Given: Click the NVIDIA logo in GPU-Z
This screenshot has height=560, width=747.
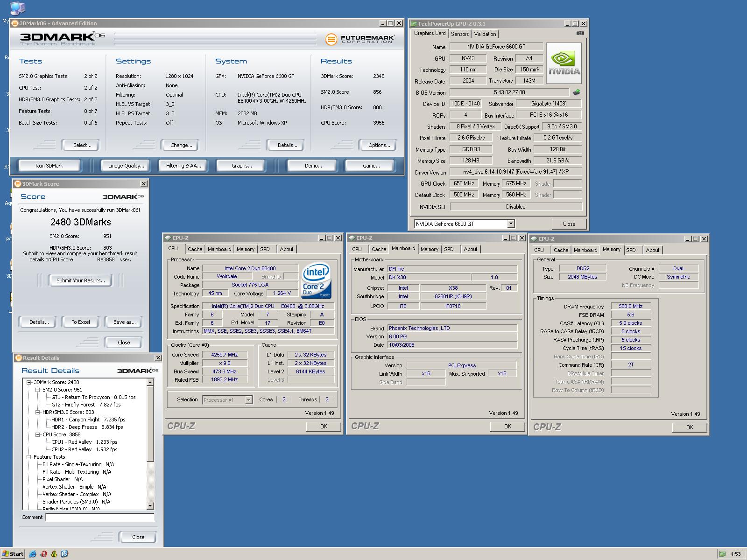Looking at the screenshot, I should tap(564, 63).
